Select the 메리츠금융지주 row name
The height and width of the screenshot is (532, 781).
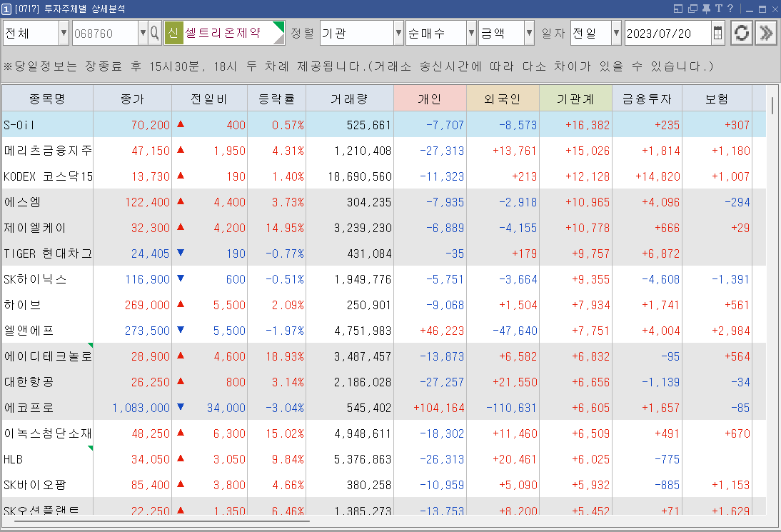click(48, 151)
